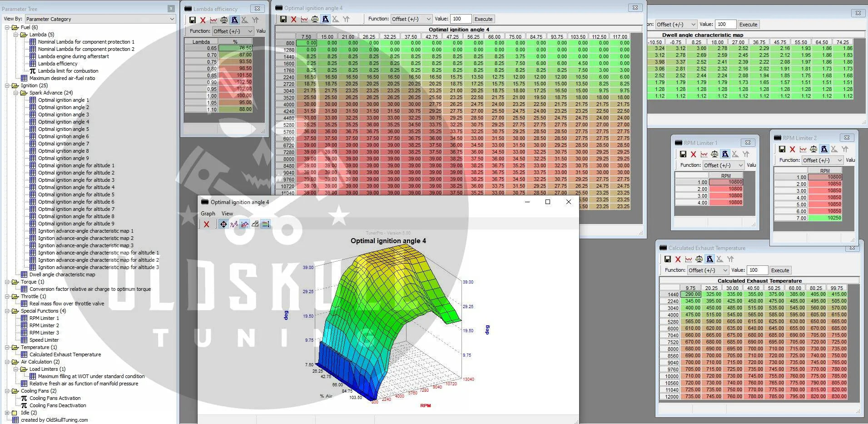This screenshot has height=424, width=868.
Task: Open the View menu in graph window
Action: [227, 214]
